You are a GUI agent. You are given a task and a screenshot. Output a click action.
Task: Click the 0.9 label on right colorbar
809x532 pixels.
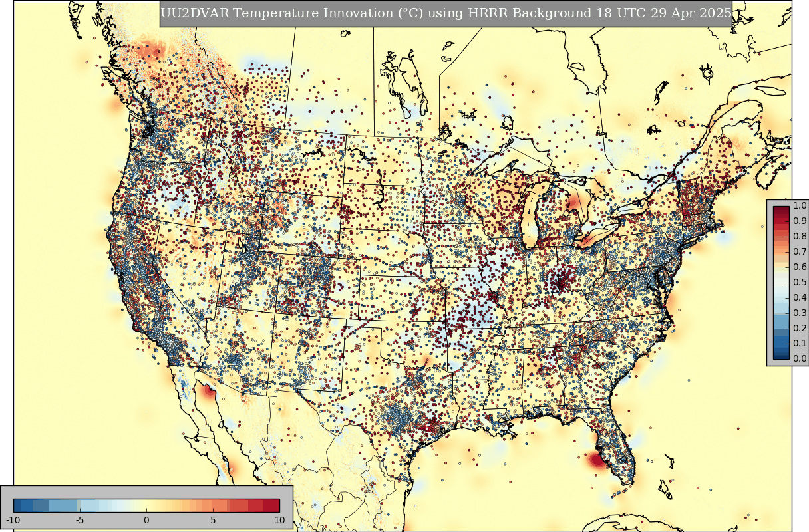(x=800, y=221)
